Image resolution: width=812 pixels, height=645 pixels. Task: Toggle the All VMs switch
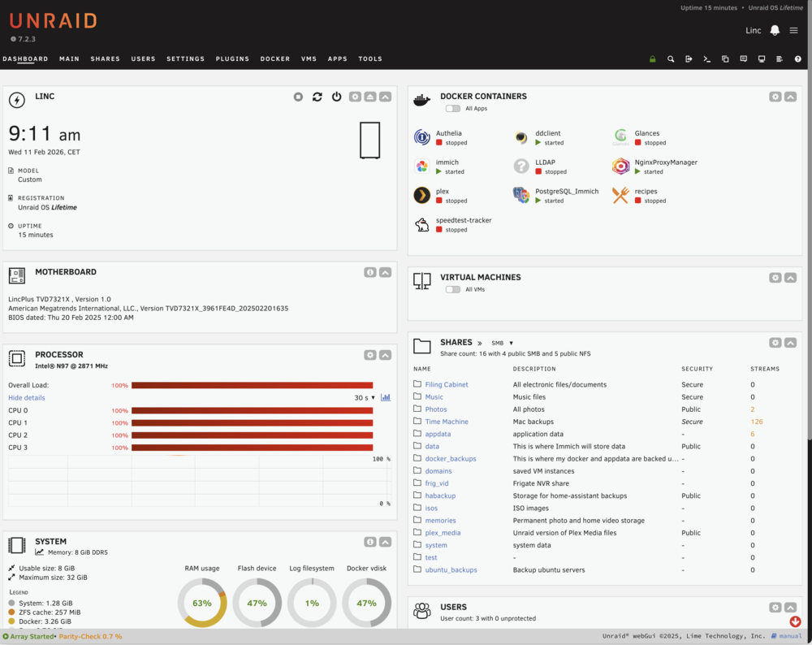[452, 290]
